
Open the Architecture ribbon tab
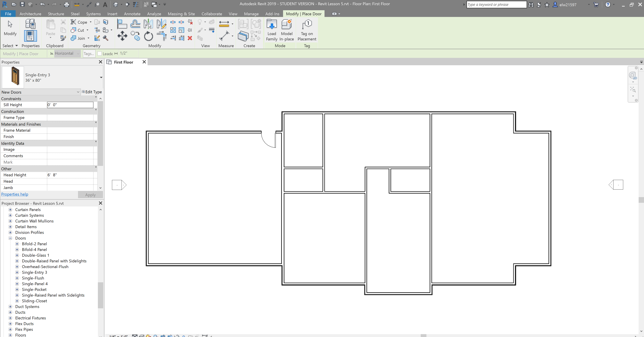[x=30, y=14]
